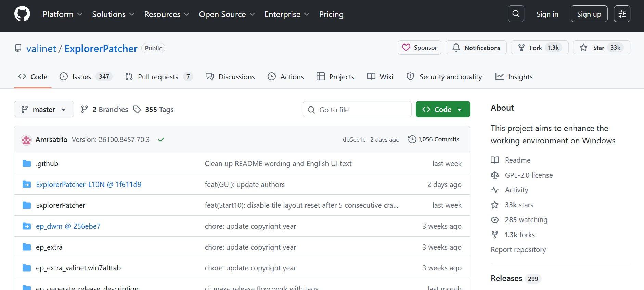
Task: Open the Activity link in About
Action: [510, 190]
